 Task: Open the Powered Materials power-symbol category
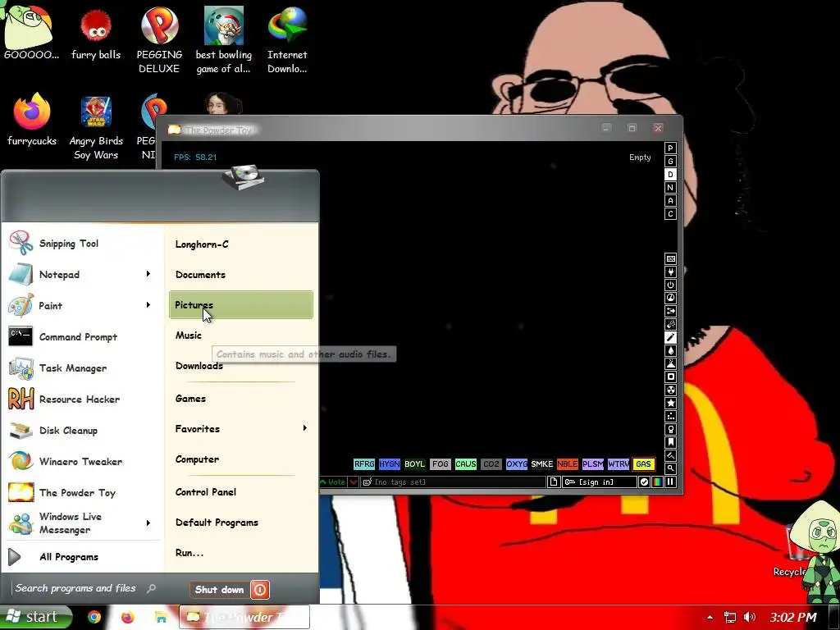pyautogui.click(x=670, y=285)
